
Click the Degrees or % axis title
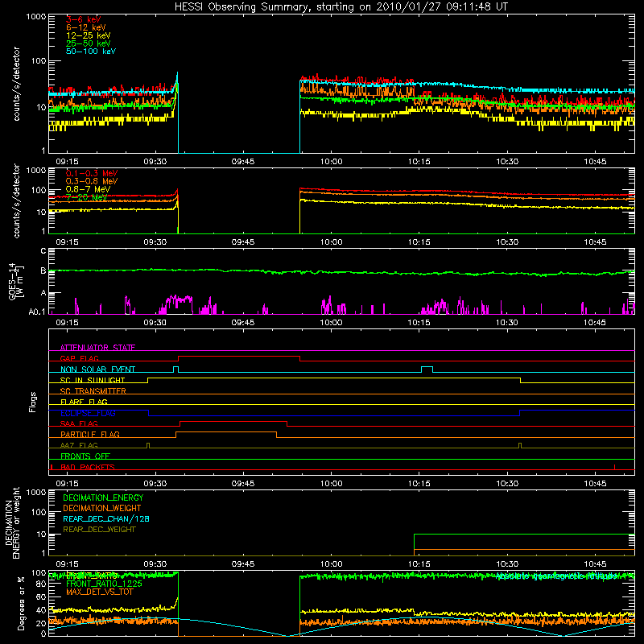22,603
